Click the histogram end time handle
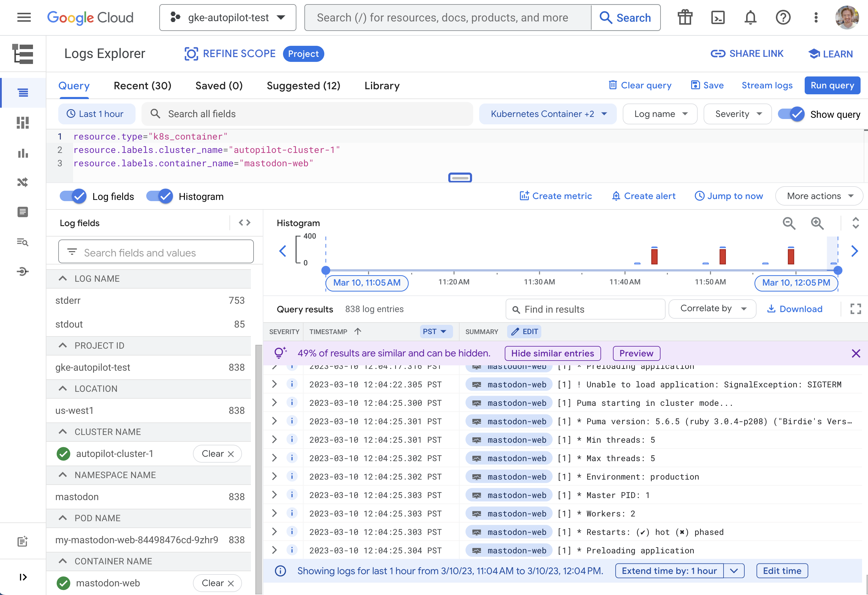 838,270
